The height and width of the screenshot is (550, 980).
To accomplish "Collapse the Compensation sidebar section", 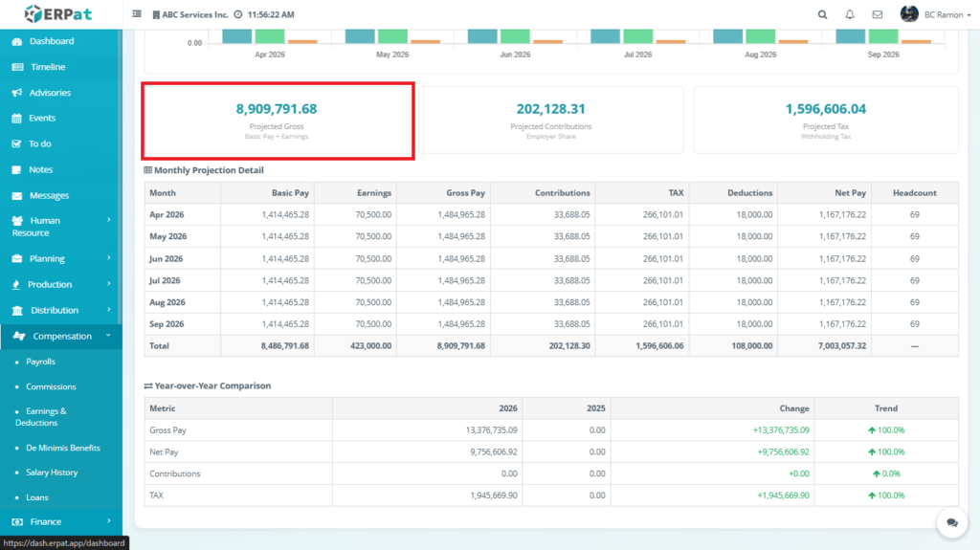I will tap(61, 336).
